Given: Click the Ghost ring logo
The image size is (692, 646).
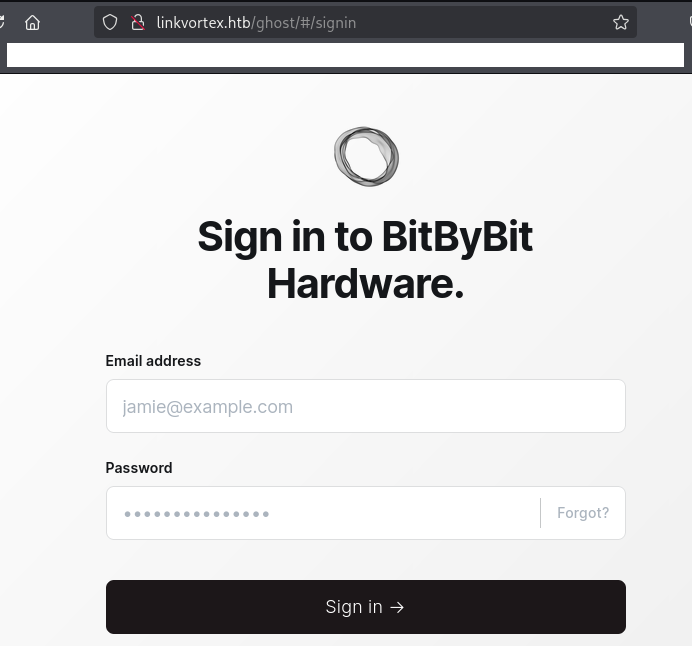Looking at the screenshot, I should (366, 156).
